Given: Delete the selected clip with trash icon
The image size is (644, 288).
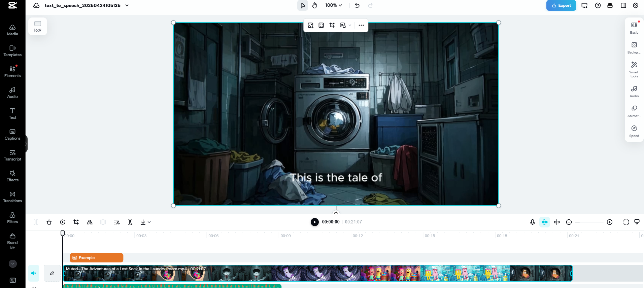Looking at the screenshot, I should [x=49, y=222].
